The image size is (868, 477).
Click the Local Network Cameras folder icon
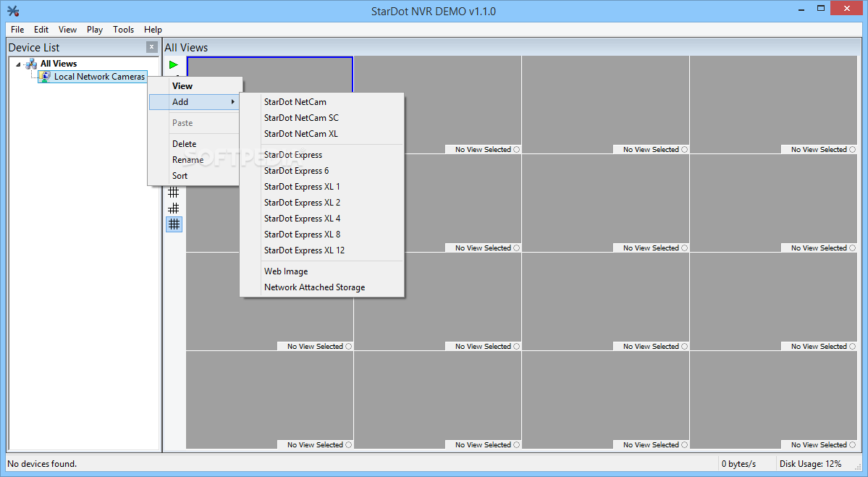(x=46, y=77)
